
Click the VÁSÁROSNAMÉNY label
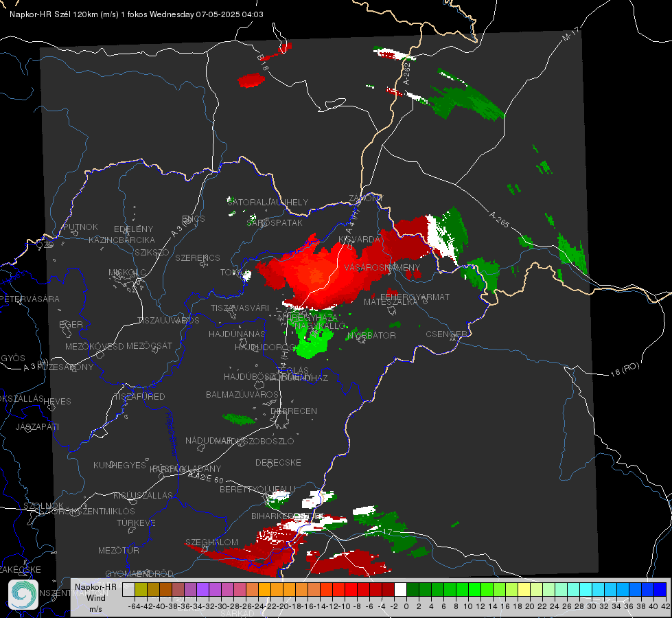(382, 267)
